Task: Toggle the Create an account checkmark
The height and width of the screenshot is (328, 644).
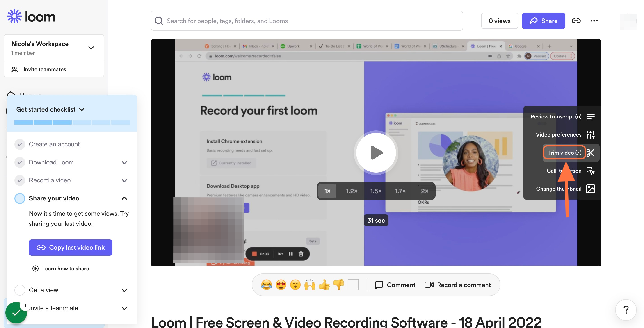Action: point(20,144)
